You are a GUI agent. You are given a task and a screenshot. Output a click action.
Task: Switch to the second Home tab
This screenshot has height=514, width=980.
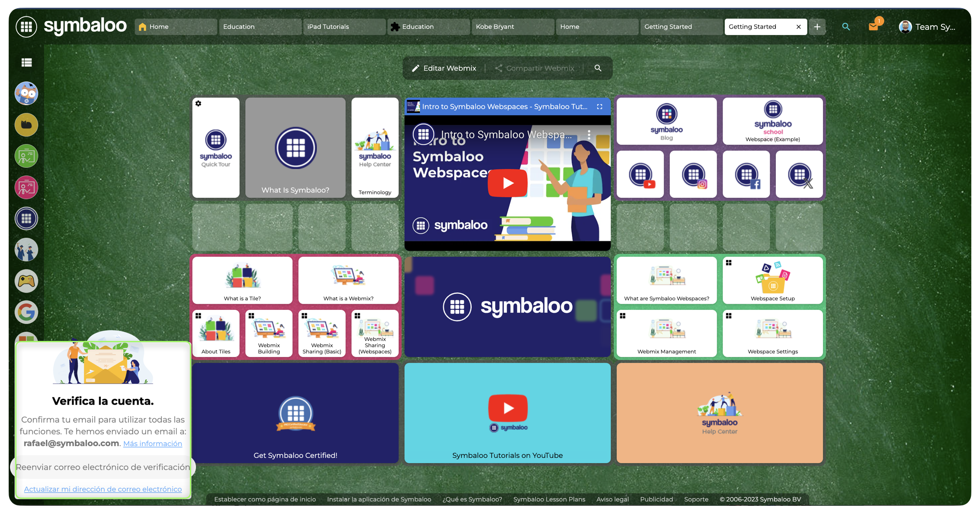tap(597, 27)
